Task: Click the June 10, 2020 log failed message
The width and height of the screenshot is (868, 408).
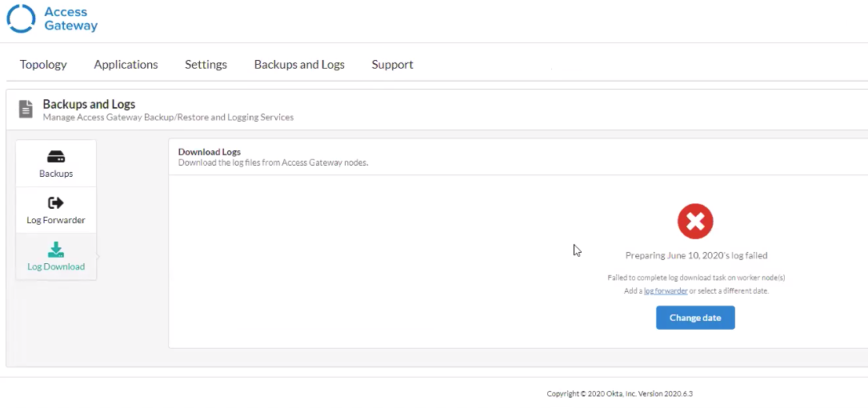Action: point(696,256)
